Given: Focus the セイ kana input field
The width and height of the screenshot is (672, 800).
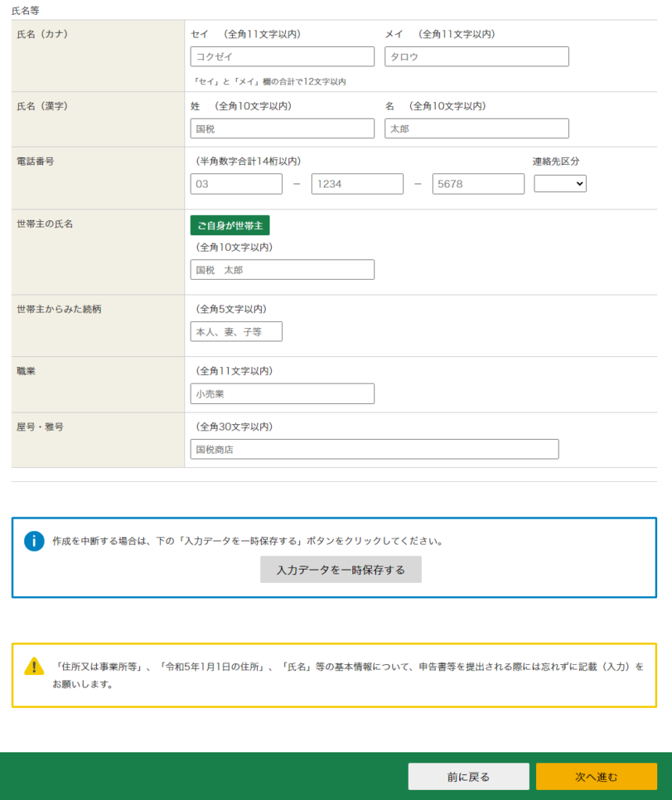Looking at the screenshot, I should point(282,57).
